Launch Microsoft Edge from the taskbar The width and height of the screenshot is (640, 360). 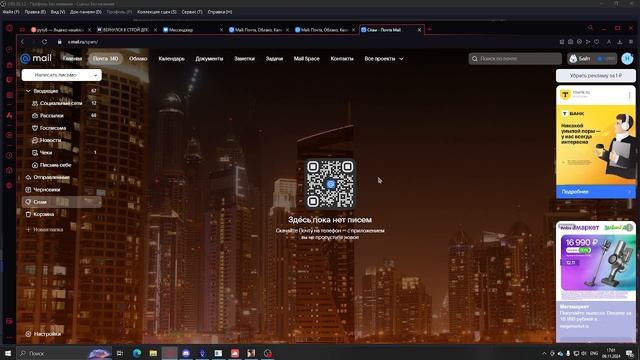136,353
